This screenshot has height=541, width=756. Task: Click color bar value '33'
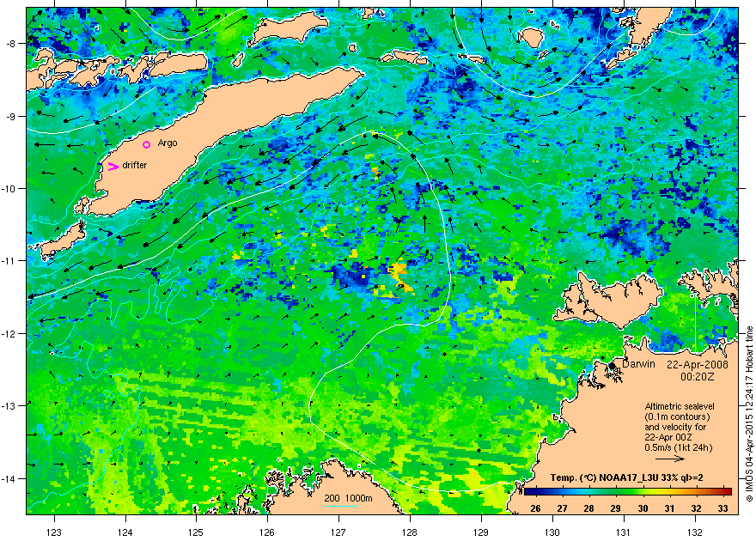click(722, 508)
